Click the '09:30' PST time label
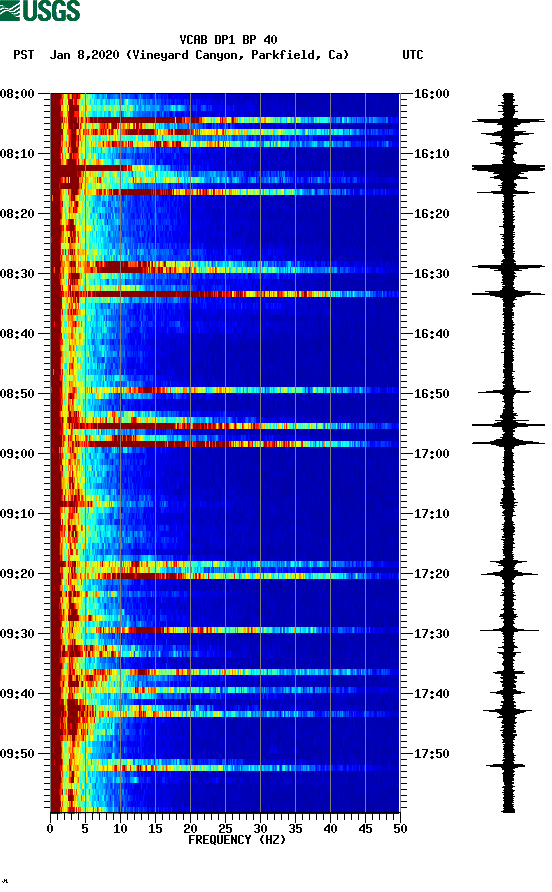This screenshot has height=892, width=552. 17,634
